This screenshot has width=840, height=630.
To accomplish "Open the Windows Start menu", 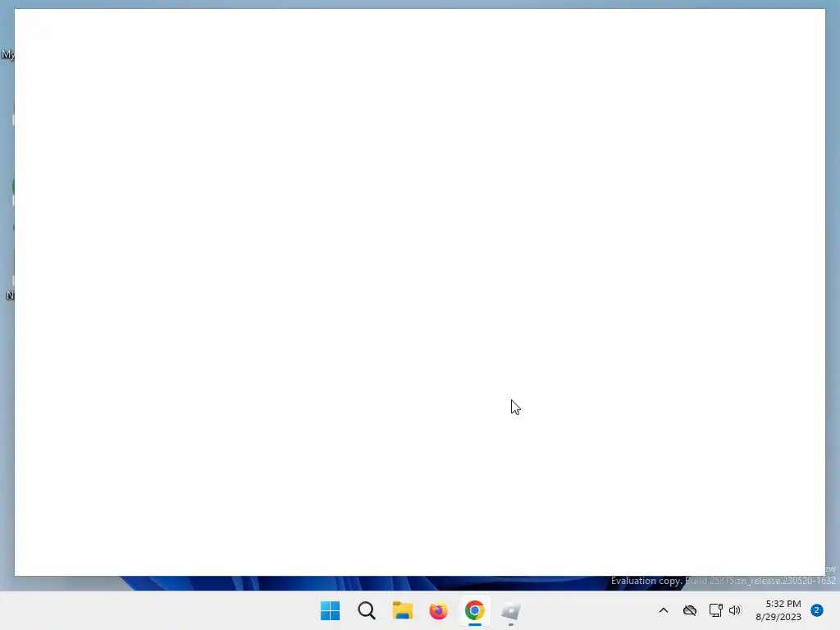I will (x=330, y=610).
